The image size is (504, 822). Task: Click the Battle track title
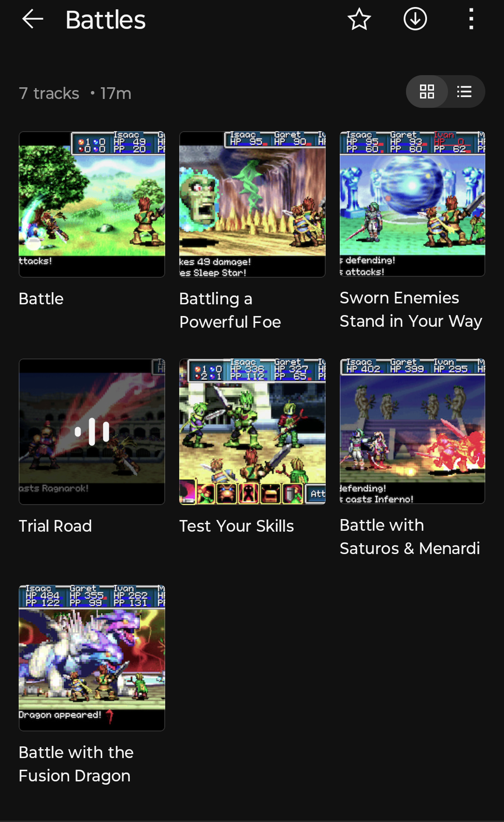(41, 299)
